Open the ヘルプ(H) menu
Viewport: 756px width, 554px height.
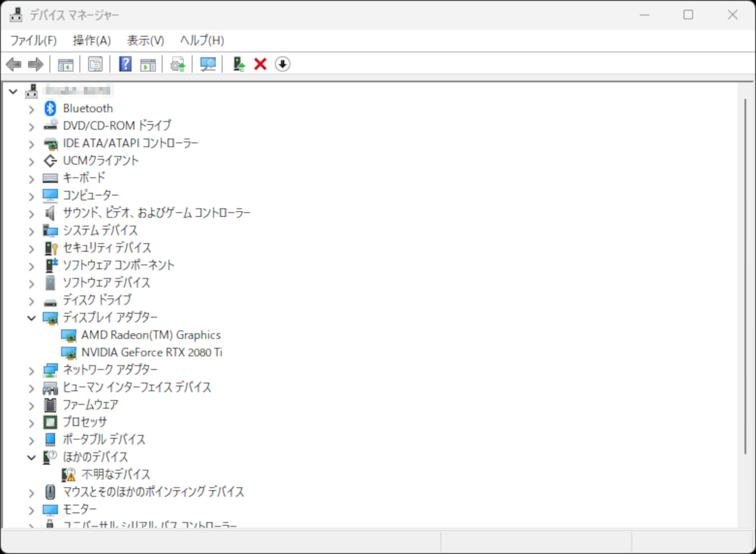(202, 40)
